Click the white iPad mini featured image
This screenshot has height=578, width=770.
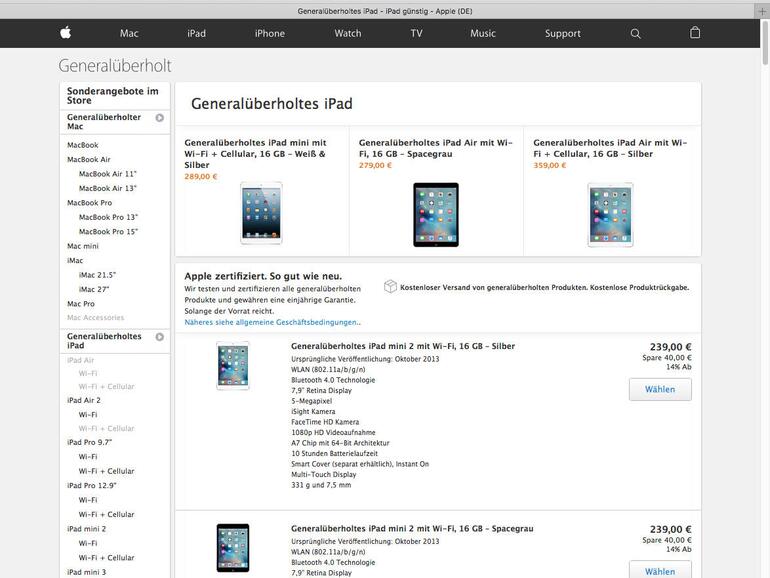pos(261,213)
